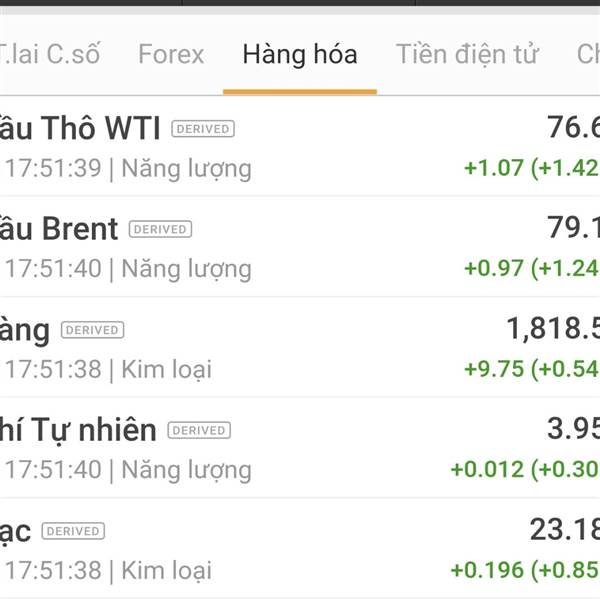The height and width of the screenshot is (600, 600).
Task: Open the Khí Tự nhiên listing
Action: point(300,448)
